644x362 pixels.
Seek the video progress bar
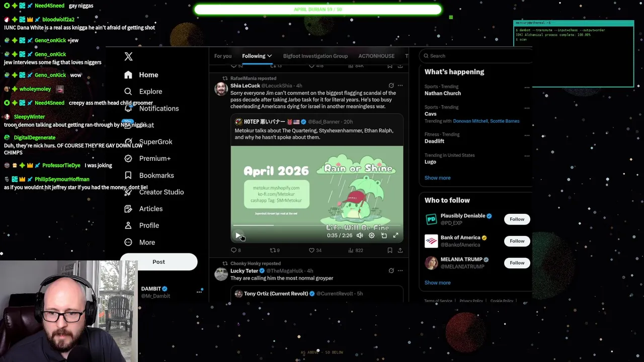[317, 225]
